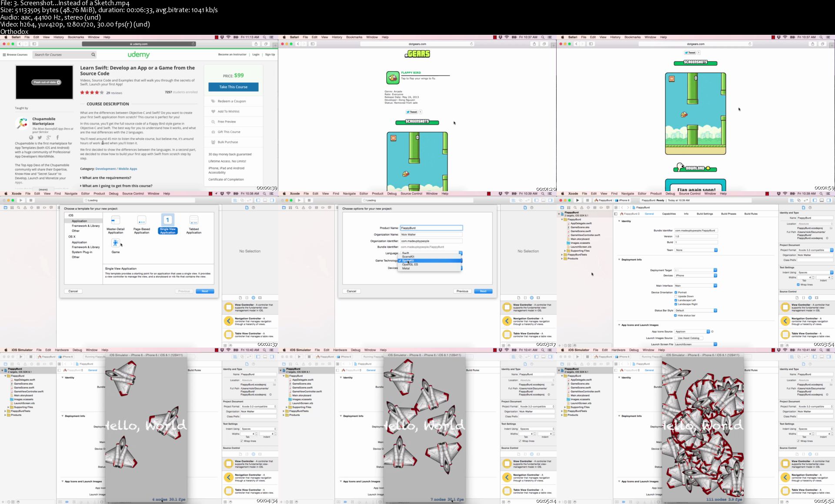
Task: Open Chupamobile's Twitter icon on Udemy page
Action: pyautogui.click(x=40, y=137)
